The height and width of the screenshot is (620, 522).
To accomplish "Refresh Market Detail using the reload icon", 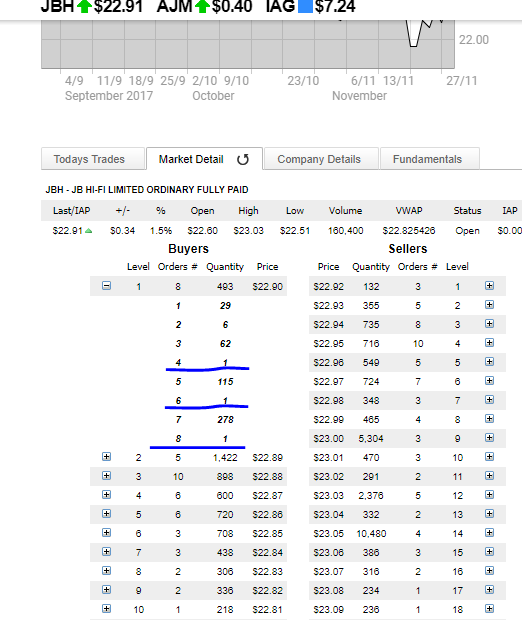I will pyautogui.click(x=242, y=159).
